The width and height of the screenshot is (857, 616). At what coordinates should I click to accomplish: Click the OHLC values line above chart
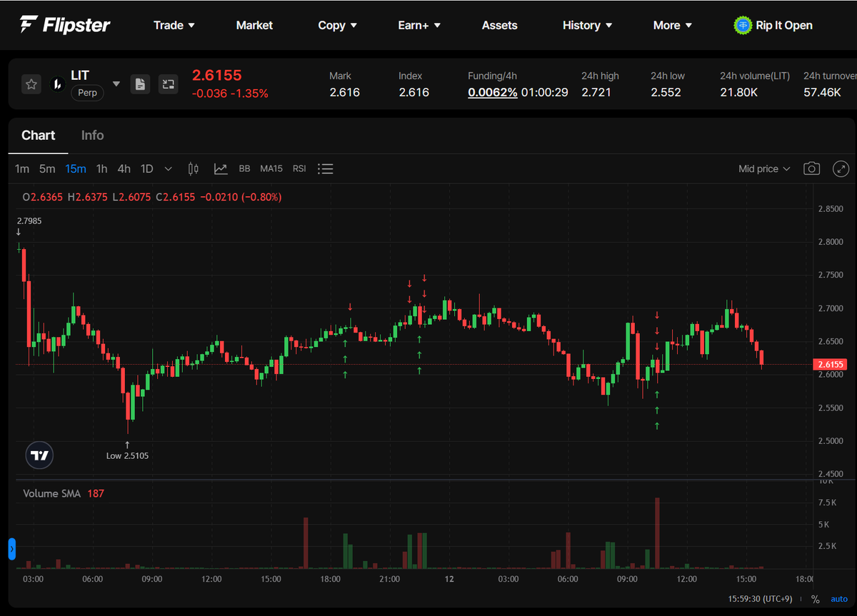pyautogui.click(x=152, y=197)
